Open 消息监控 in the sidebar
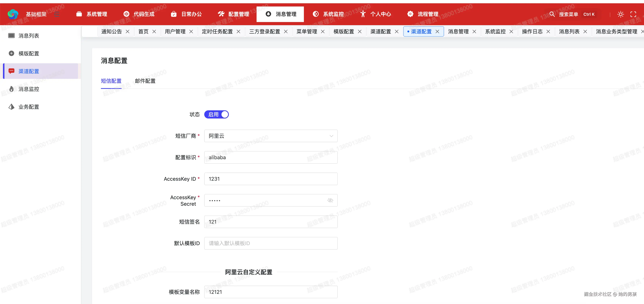This screenshot has width=644, height=304. pyautogui.click(x=29, y=89)
